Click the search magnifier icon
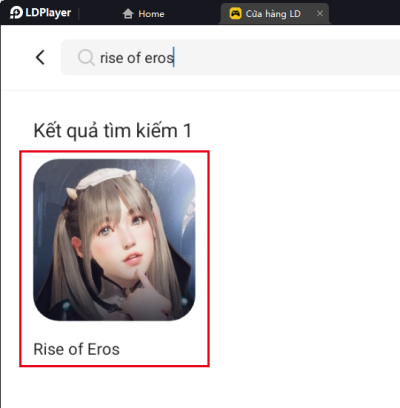 [x=86, y=57]
